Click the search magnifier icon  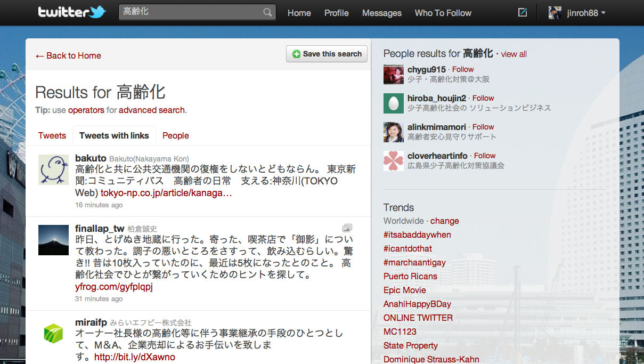pos(267,12)
